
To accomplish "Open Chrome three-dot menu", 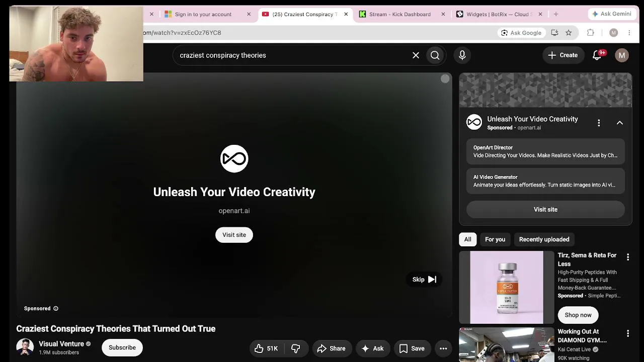I will click(x=629, y=33).
